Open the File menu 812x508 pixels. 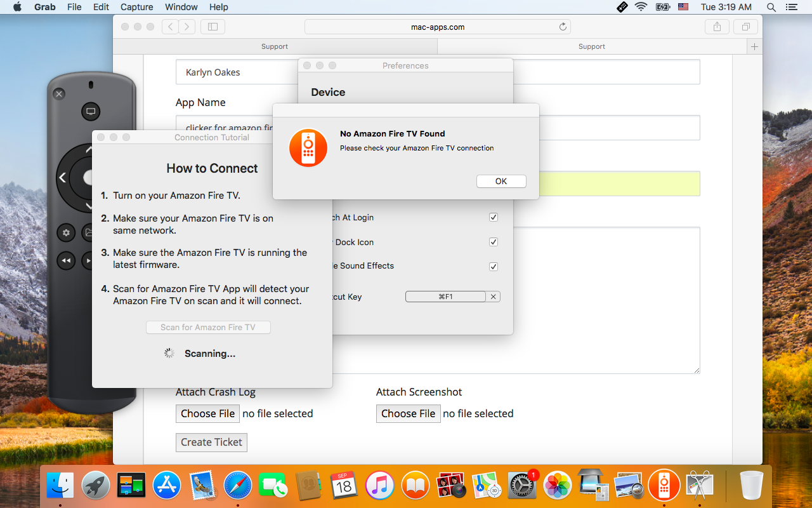tap(74, 7)
